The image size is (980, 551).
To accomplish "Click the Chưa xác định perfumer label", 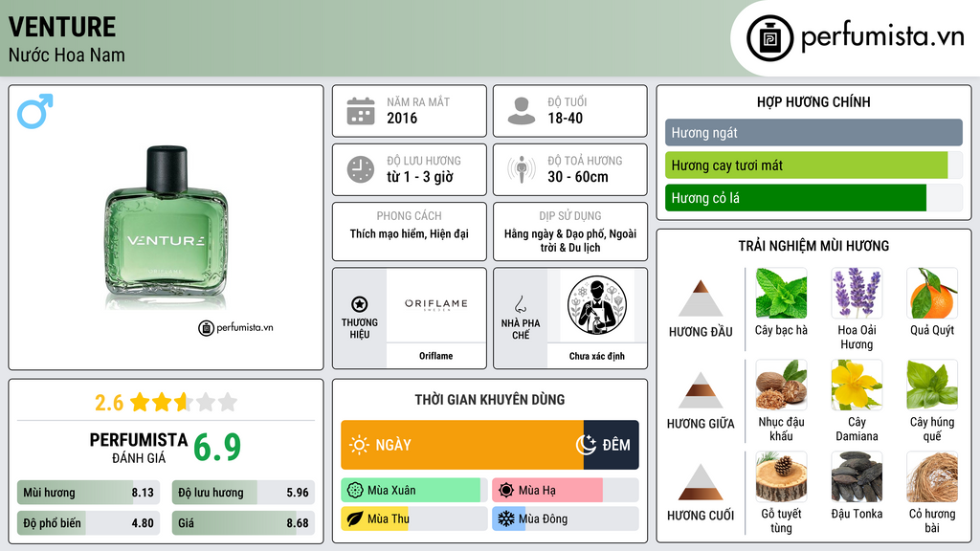I will coord(597,356).
